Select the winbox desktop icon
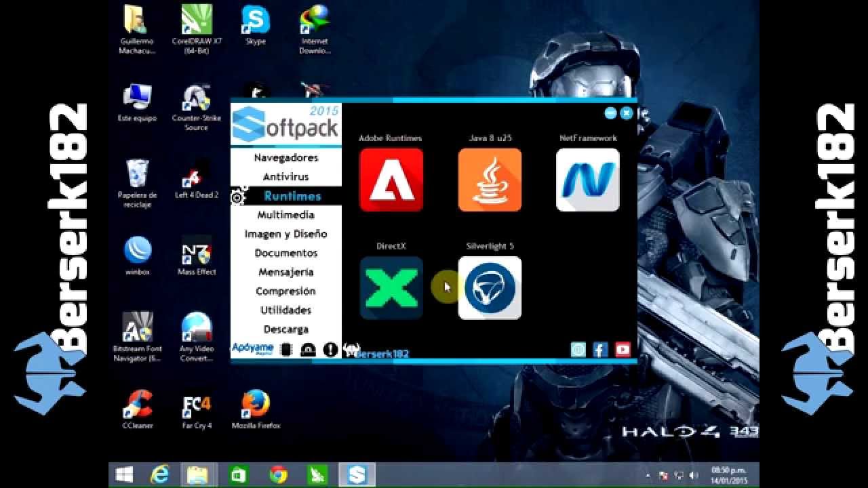This screenshot has width=868, height=488. tap(138, 256)
